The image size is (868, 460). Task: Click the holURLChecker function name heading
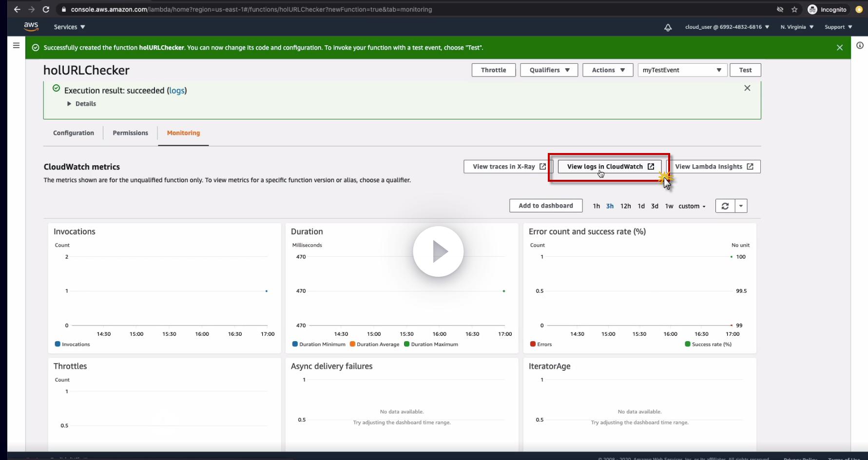(86, 70)
